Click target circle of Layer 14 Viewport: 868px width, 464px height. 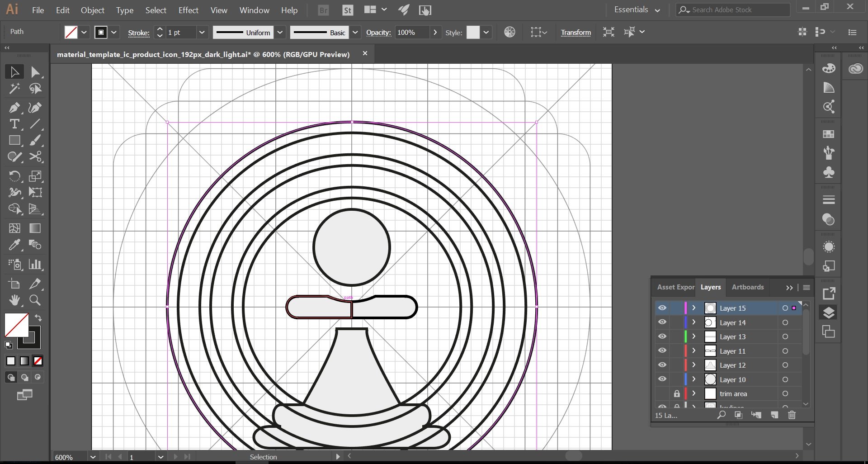(785, 322)
